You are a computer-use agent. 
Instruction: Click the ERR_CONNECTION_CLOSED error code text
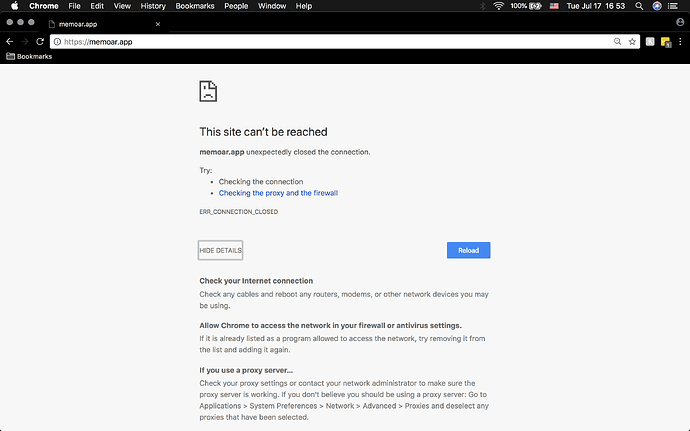[239, 212]
